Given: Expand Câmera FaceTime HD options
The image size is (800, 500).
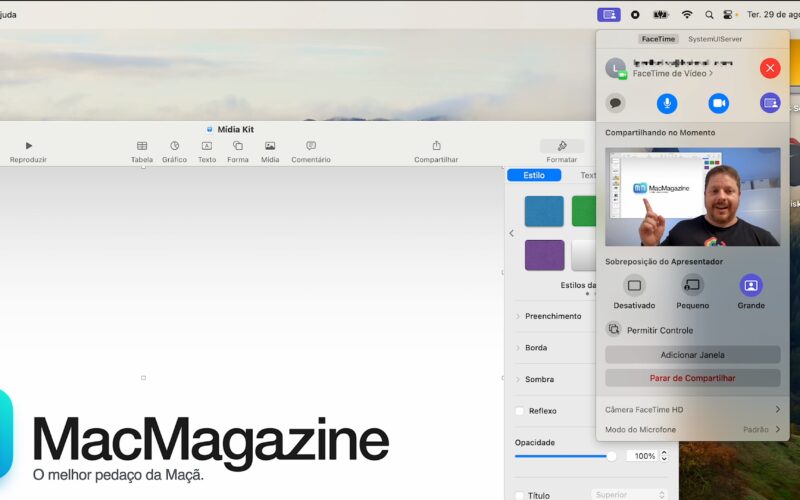Looking at the screenshot, I should pyautogui.click(x=692, y=409).
